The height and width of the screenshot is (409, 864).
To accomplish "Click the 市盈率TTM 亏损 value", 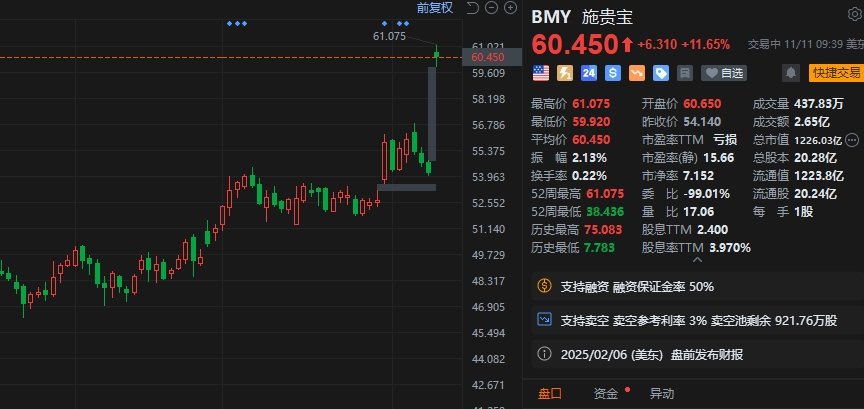I will [725, 139].
